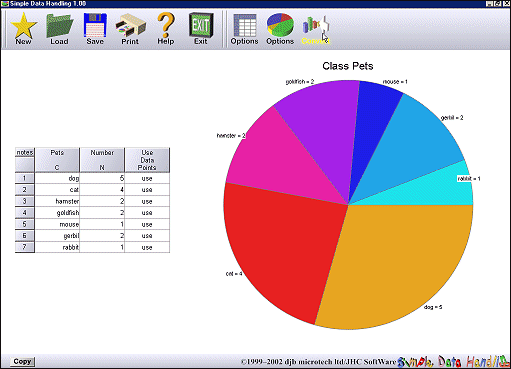
Task: Select row header 6
Action: pos(24,235)
